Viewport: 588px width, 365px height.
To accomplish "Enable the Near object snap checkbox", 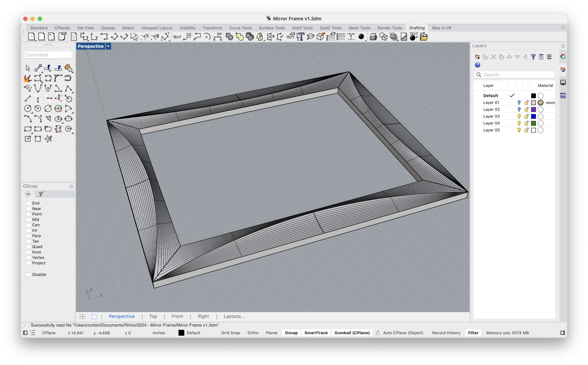I will click(28, 209).
